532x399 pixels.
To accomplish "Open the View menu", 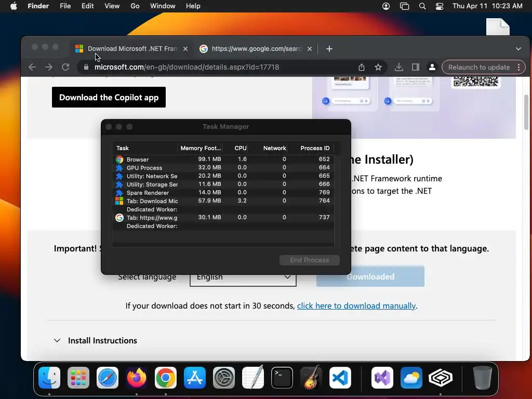I will tap(112, 6).
